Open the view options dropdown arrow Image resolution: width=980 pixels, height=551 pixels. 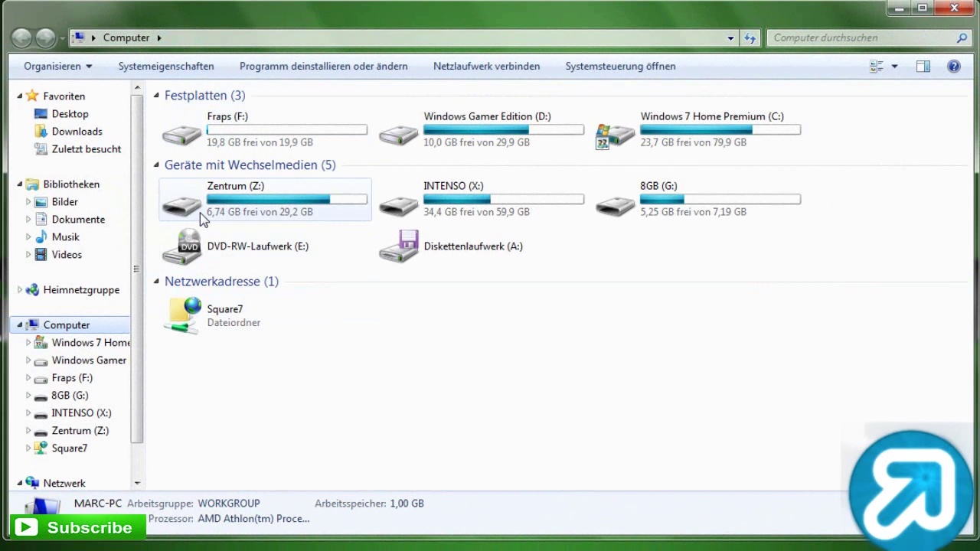[894, 67]
